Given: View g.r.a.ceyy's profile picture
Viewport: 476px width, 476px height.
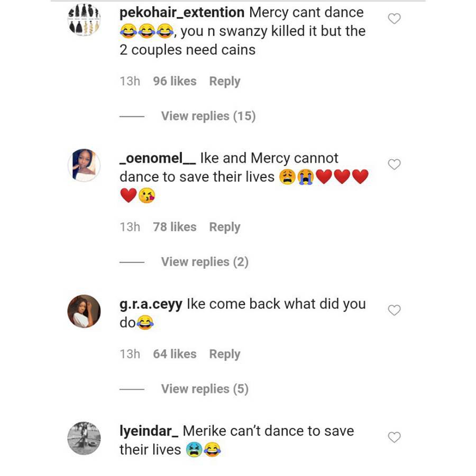Looking at the screenshot, I should point(84,311).
